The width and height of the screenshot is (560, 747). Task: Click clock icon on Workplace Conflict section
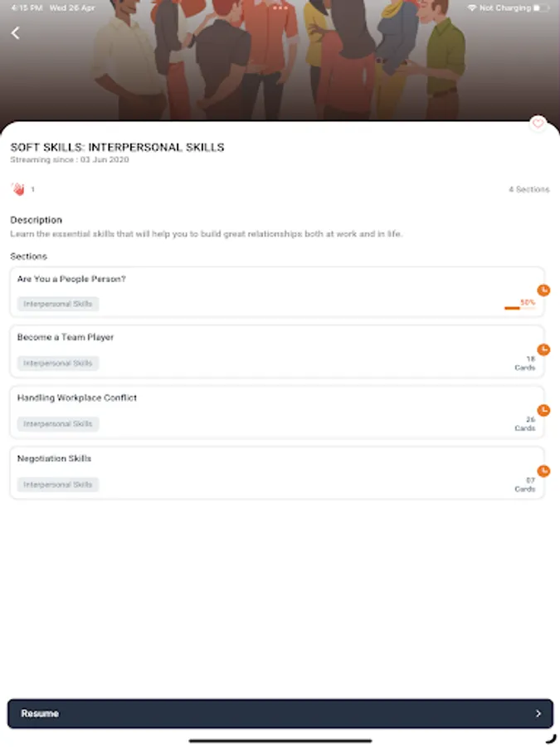coord(543,410)
